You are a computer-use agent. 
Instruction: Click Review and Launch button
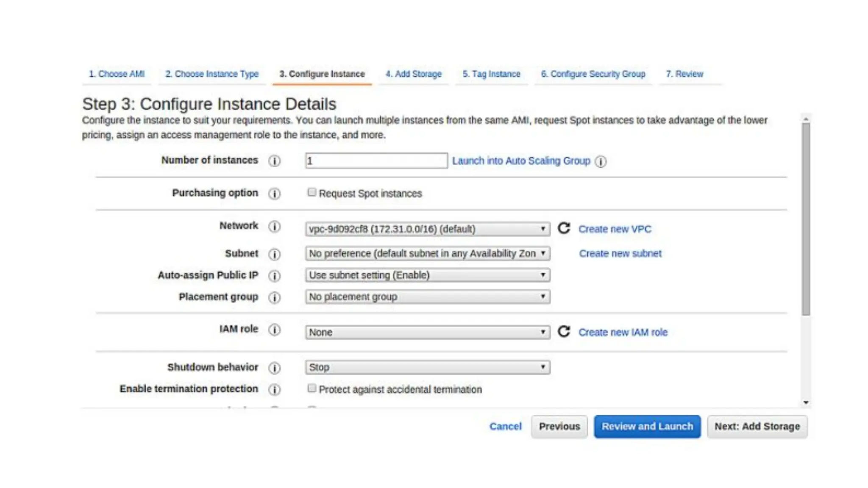[647, 427]
